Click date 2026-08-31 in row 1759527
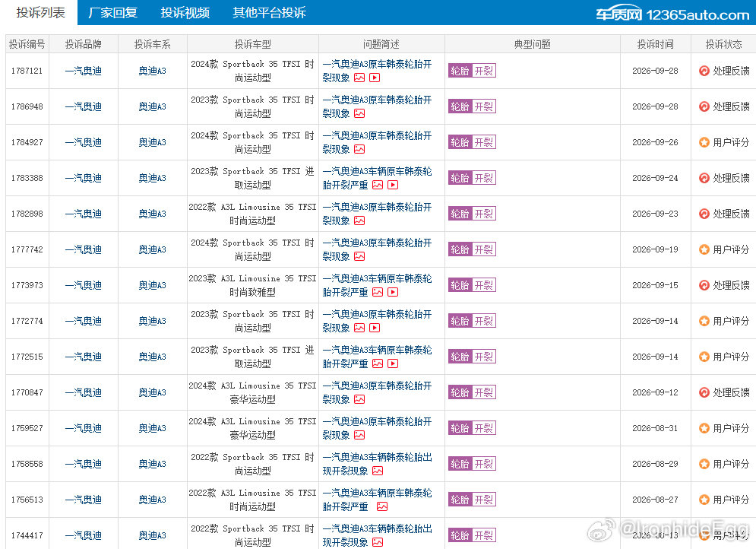This screenshot has height=549, width=756. point(655,428)
